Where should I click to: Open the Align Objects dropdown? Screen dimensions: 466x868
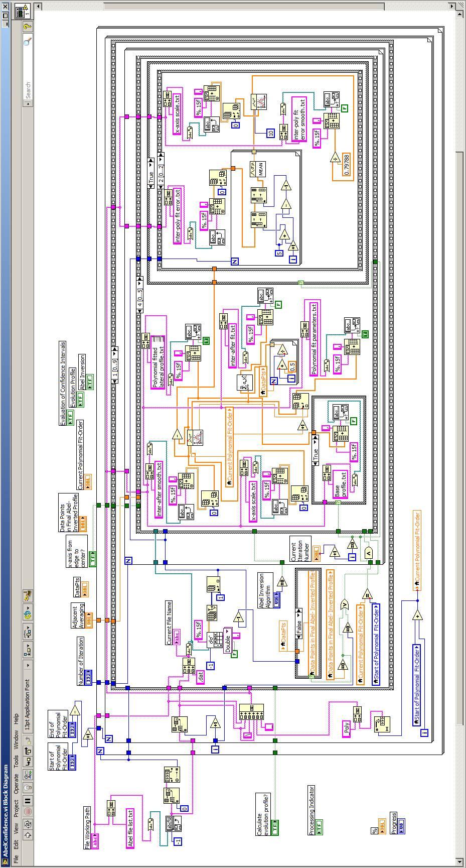[x=28, y=649]
